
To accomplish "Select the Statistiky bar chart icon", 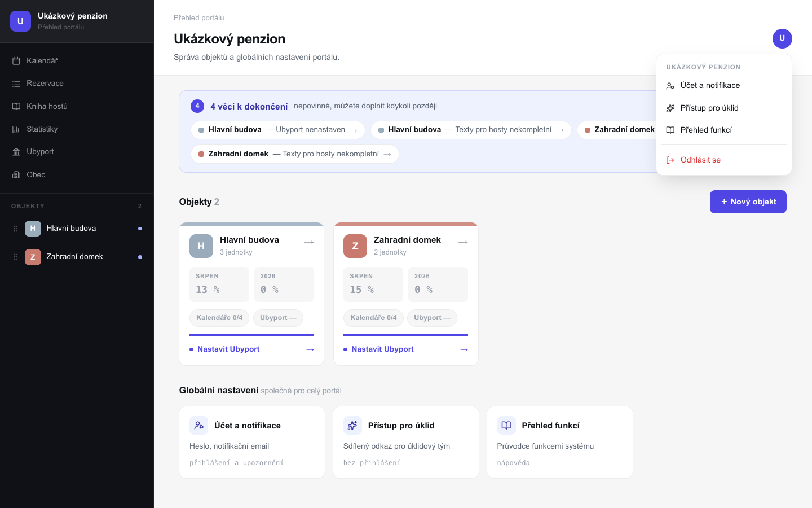I will (x=16, y=129).
